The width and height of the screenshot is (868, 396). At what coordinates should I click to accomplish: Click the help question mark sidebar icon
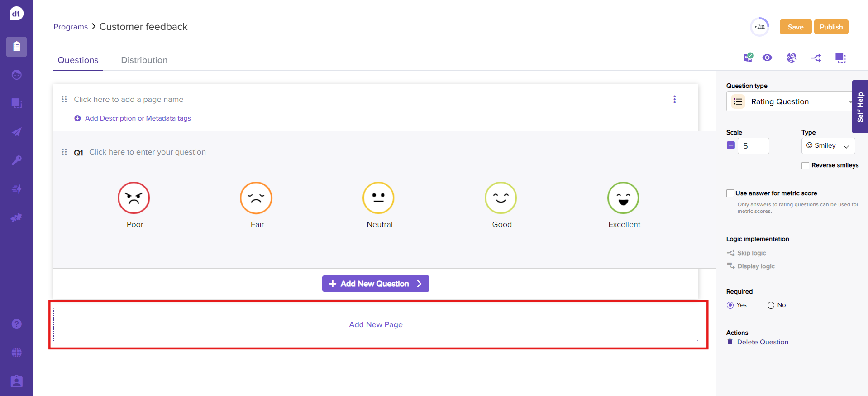click(x=17, y=324)
